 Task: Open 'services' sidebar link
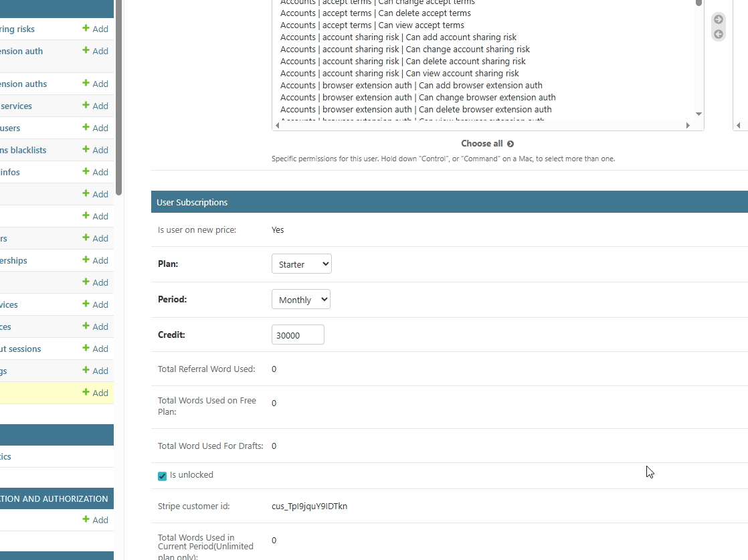pyautogui.click(x=16, y=106)
